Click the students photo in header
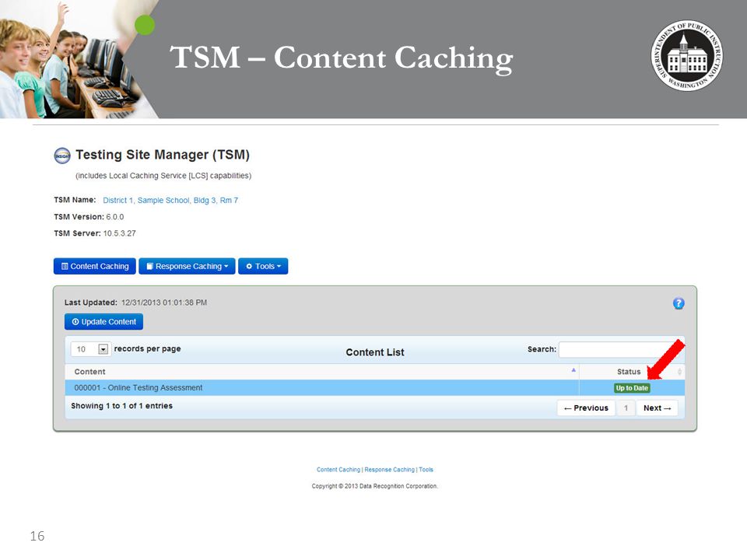Screen dimensions: 747x560 click(x=72, y=59)
